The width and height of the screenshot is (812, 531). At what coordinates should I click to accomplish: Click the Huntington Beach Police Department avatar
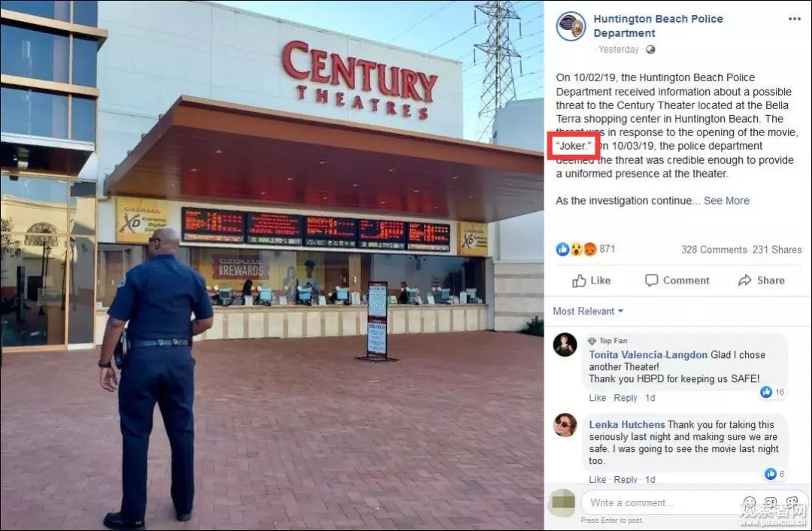pos(571,26)
